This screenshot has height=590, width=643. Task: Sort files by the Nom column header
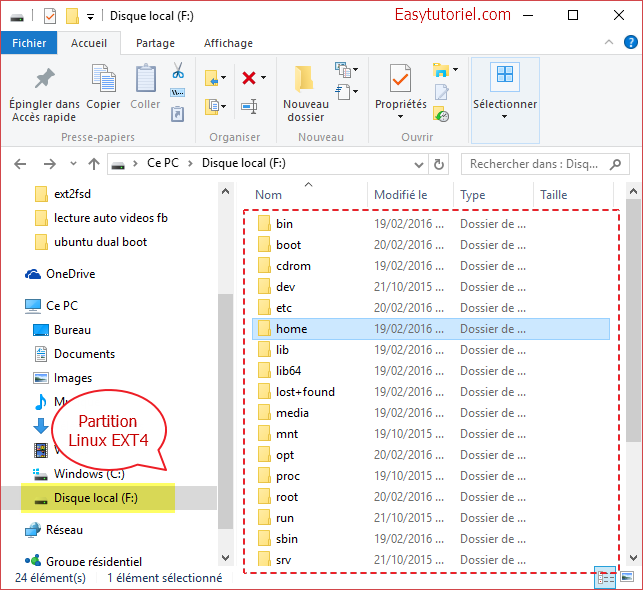coord(268,195)
